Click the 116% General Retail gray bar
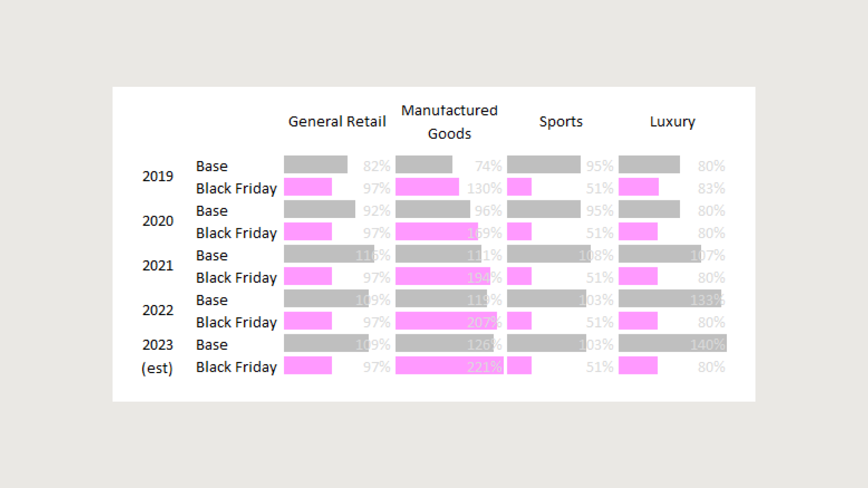The image size is (868, 488). pos(329,254)
